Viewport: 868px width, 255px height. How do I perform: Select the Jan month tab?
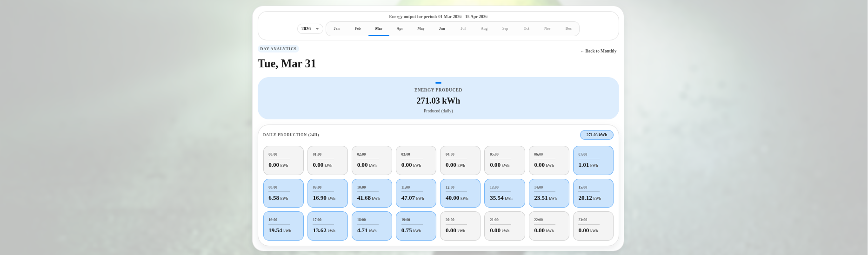tap(336, 29)
